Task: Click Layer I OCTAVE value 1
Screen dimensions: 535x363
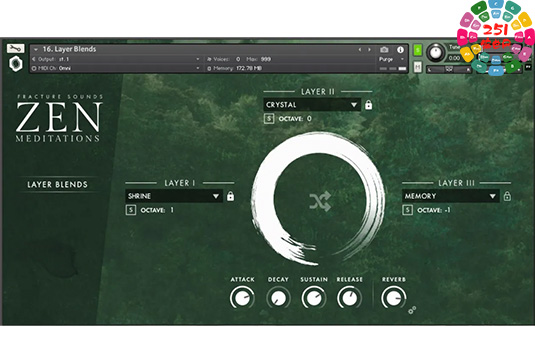Action: tap(172, 210)
